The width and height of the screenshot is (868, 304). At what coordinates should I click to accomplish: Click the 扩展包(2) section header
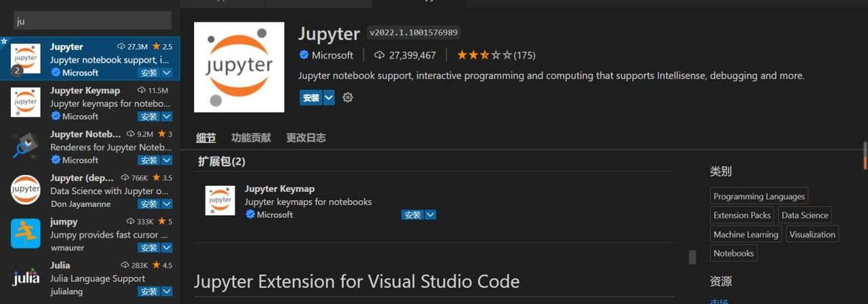tap(222, 161)
